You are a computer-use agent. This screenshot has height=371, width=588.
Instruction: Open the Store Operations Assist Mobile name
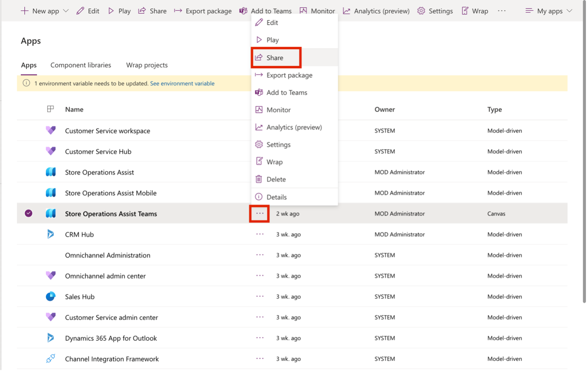[x=111, y=193]
